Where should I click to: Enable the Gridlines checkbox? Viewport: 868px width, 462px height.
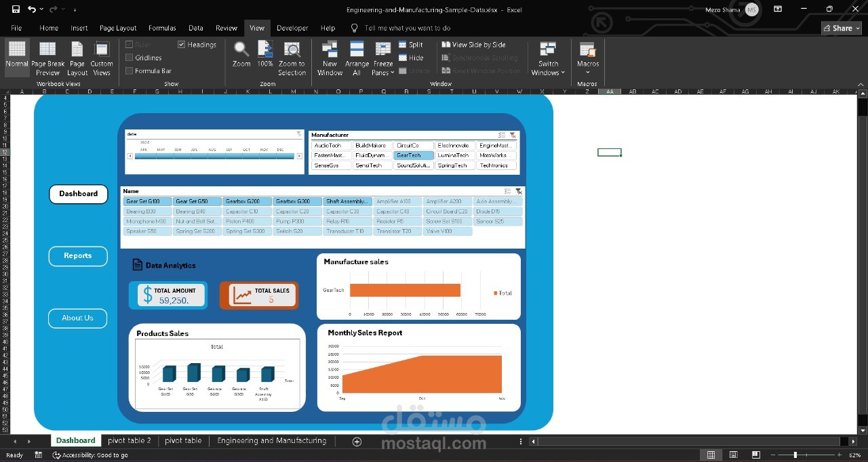pyautogui.click(x=129, y=58)
